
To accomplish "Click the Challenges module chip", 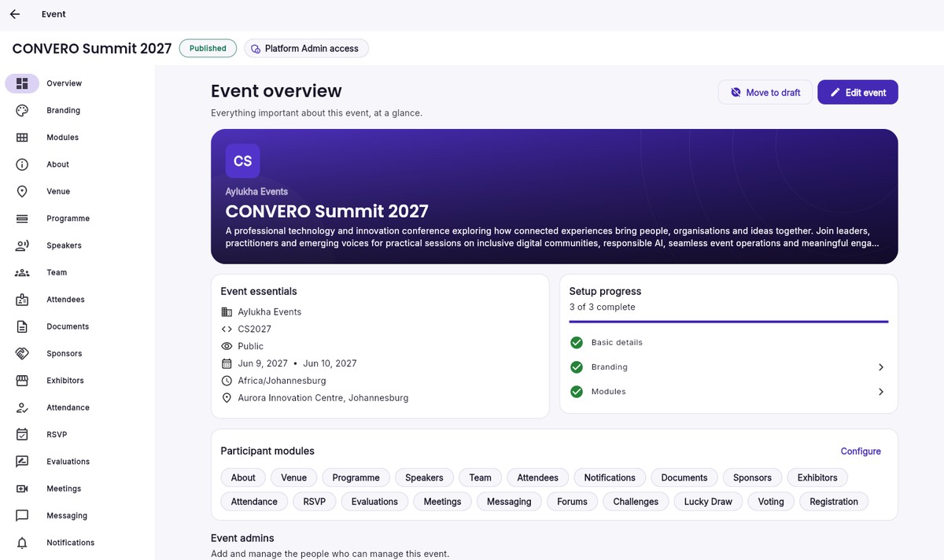I will click(636, 502).
